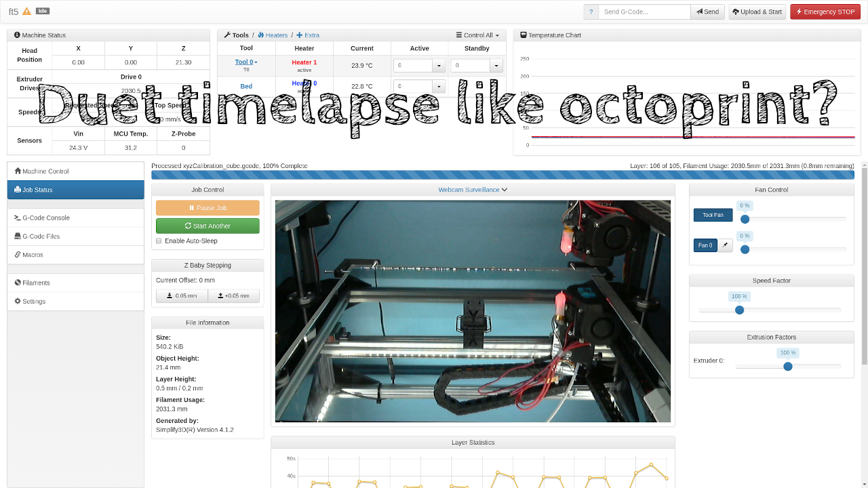Image resolution: width=868 pixels, height=488 pixels.
Task: Click the question mark help button
Action: tap(591, 12)
